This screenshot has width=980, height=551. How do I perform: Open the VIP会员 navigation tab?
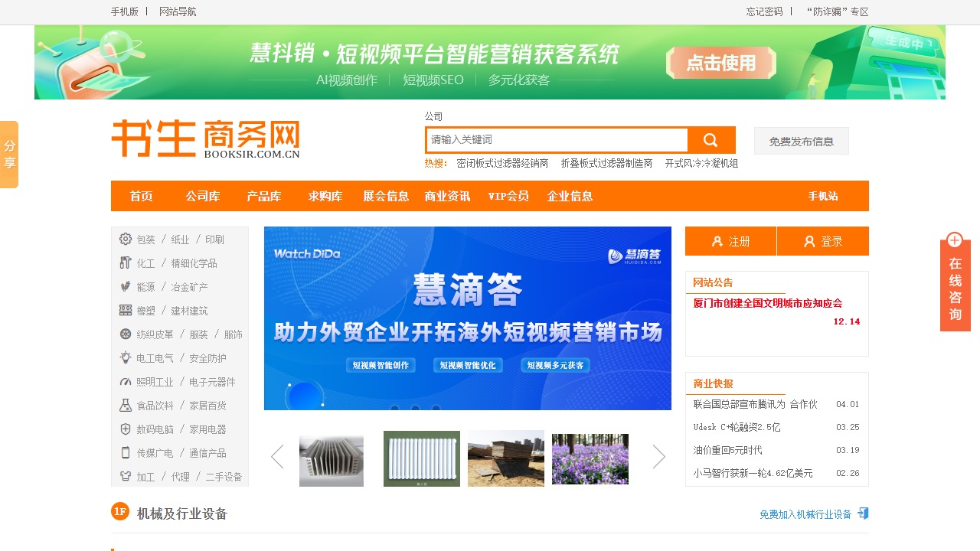(508, 196)
